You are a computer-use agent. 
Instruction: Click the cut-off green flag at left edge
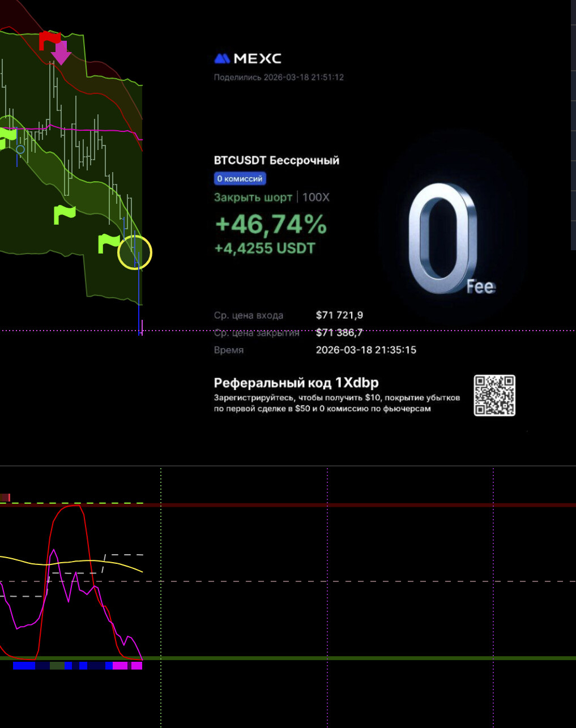(7, 138)
